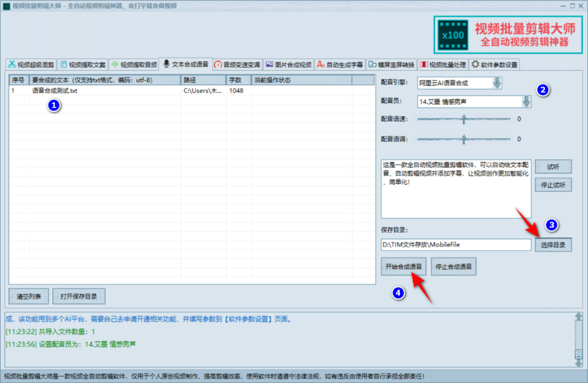Click the 序号 column header
This screenshot has width=588, height=383.
click(20, 80)
